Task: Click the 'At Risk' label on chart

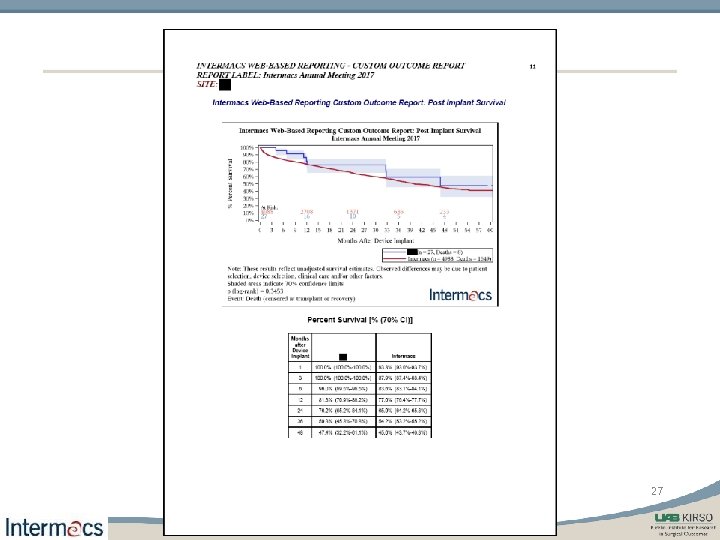Action: [269, 208]
